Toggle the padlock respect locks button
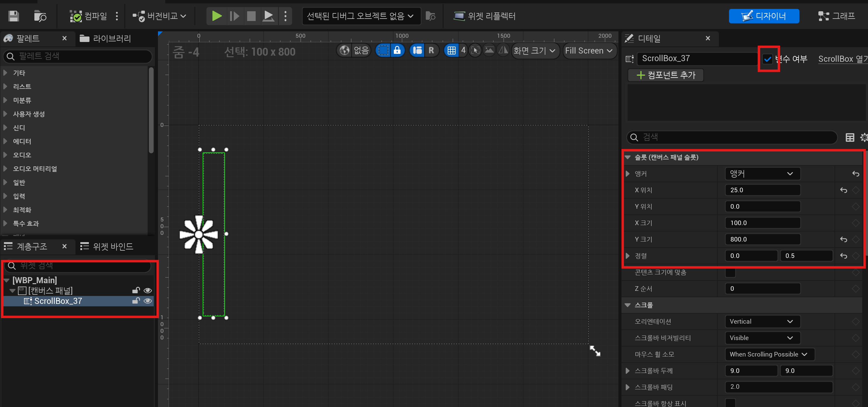This screenshot has height=407, width=868. coord(397,50)
